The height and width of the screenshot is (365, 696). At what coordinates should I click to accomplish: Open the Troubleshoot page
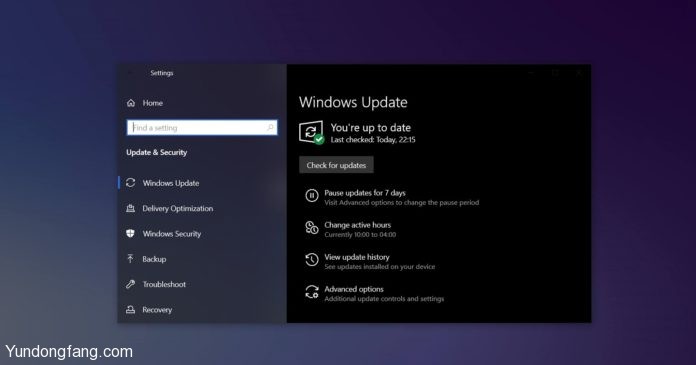point(164,284)
